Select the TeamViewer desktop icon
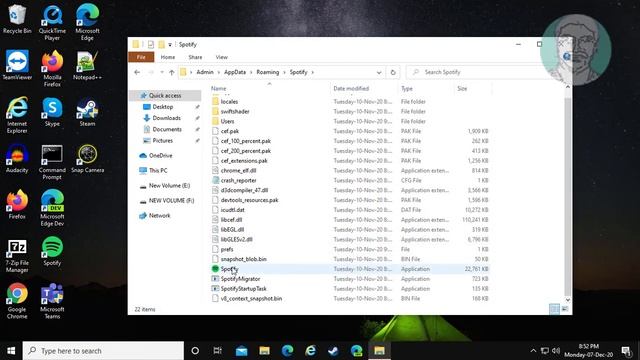 pyautogui.click(x=17, y=65)
